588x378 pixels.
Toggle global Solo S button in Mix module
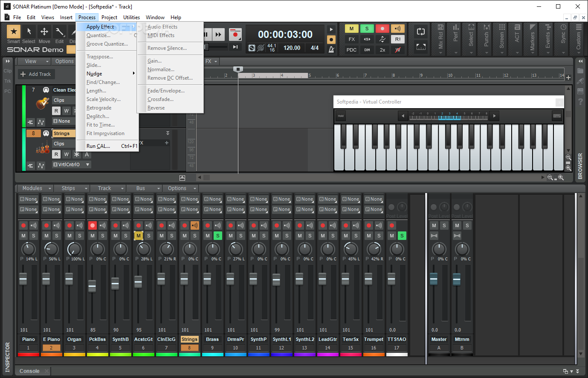367,29
